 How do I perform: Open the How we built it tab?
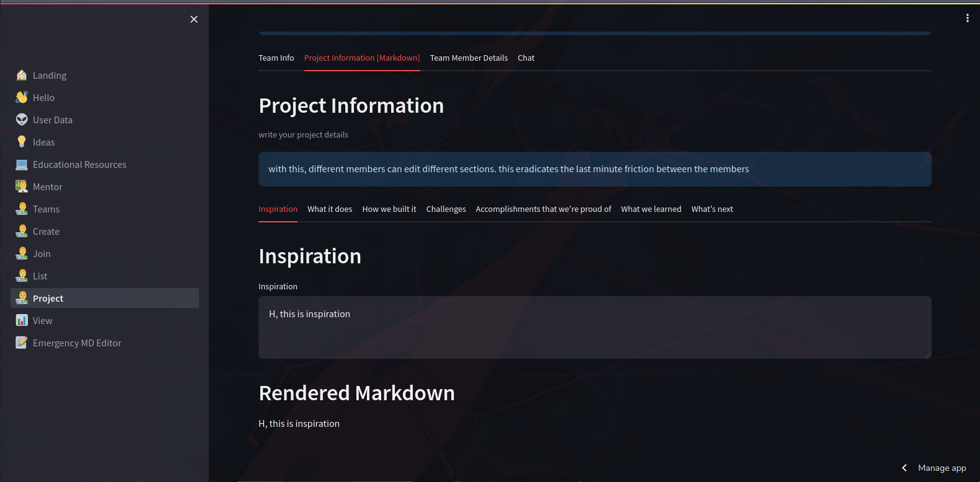pos(389,209)
